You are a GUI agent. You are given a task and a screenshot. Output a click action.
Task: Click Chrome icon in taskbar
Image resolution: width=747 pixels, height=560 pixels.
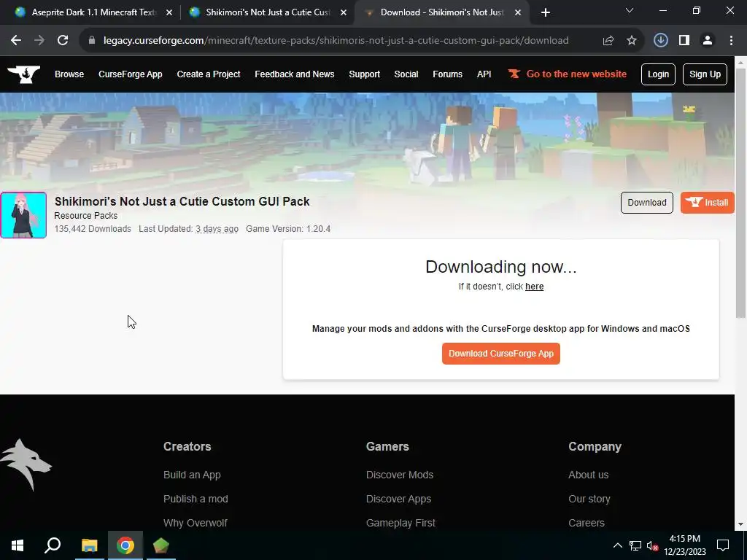point(125,545)
